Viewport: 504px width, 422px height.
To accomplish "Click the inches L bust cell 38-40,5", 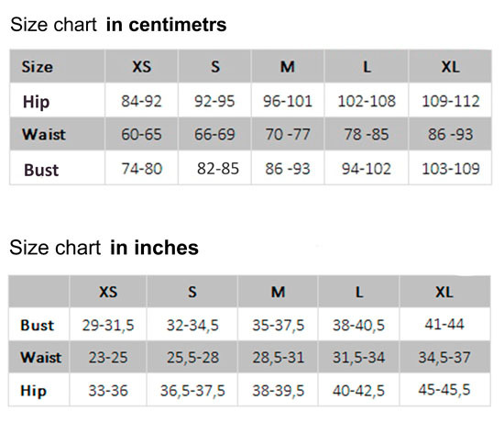I will coord(358,325).
